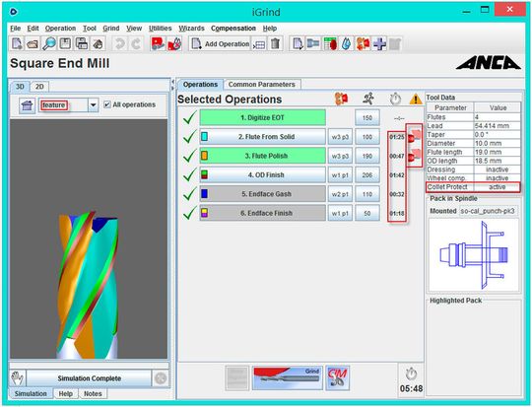532x407 pixels.
Task: Click the green table with wheel icon
Action: coord(330,44)
